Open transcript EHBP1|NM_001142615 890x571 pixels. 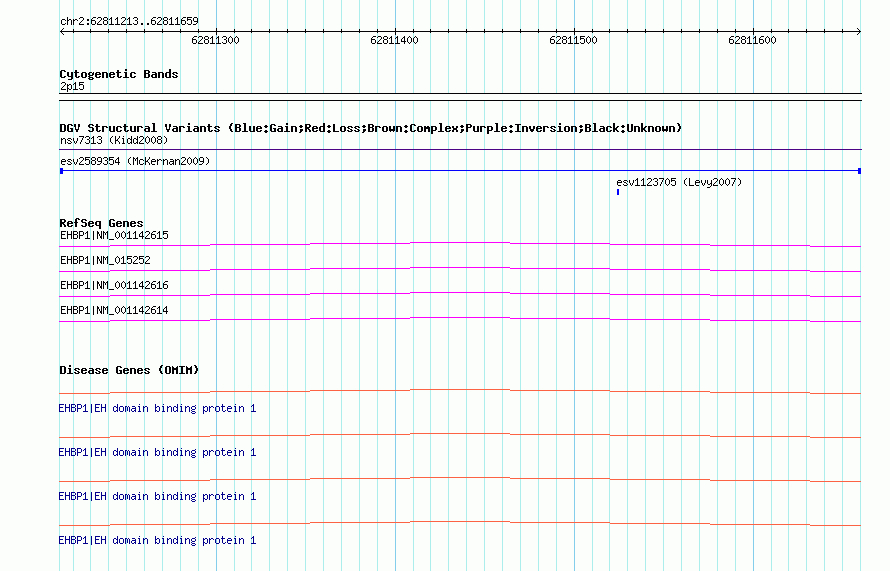114,235
